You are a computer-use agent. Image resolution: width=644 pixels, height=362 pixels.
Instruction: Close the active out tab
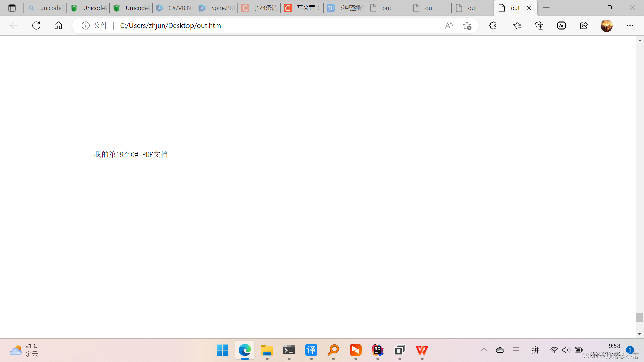click(x=529, y=8)
